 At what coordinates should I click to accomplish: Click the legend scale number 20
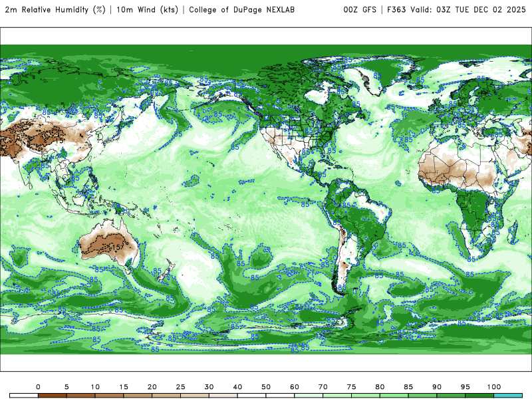click(152, 387)
